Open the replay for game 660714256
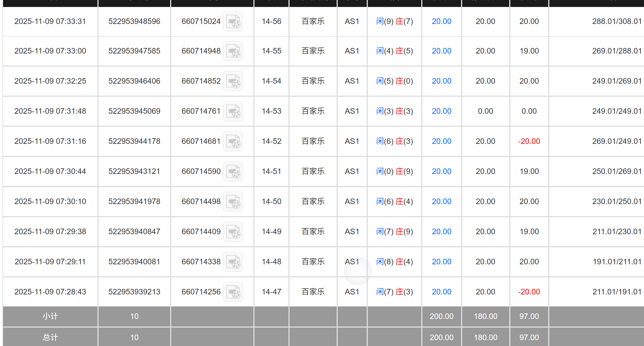Viewport: 644px width, 346px height. point(233,292)
